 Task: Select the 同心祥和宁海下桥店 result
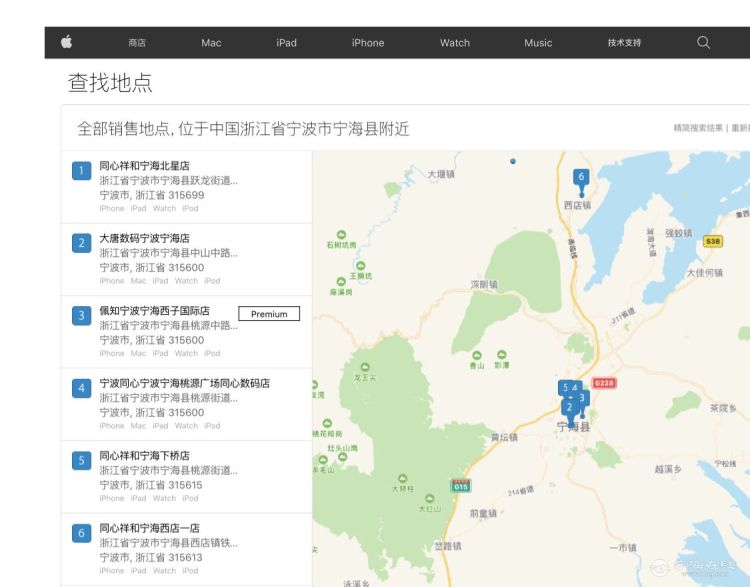pos(187,476)
